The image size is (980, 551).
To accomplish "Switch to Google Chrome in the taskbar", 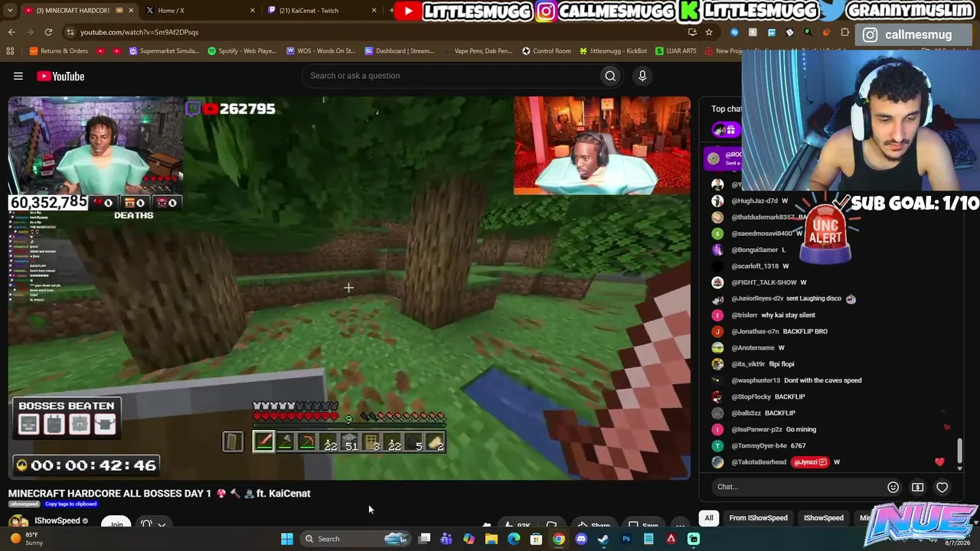I will 559,539.
